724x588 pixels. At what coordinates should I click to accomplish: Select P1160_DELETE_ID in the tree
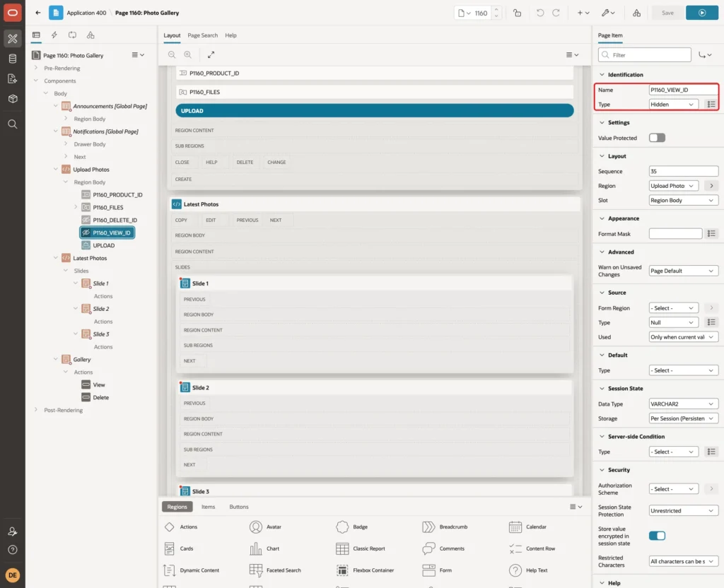coord(115,220)
